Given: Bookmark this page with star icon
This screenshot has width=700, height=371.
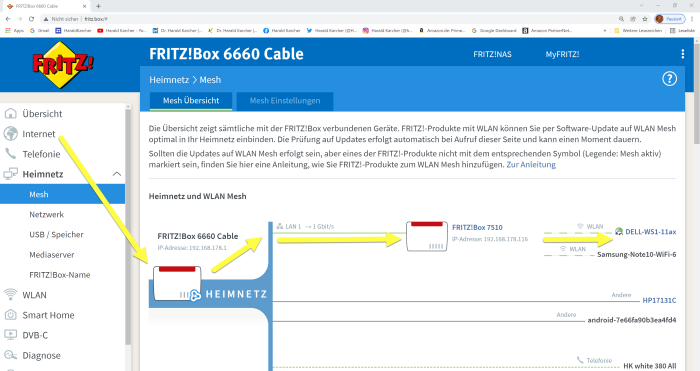Looking at the screenshot, I should tap(645, 19).
